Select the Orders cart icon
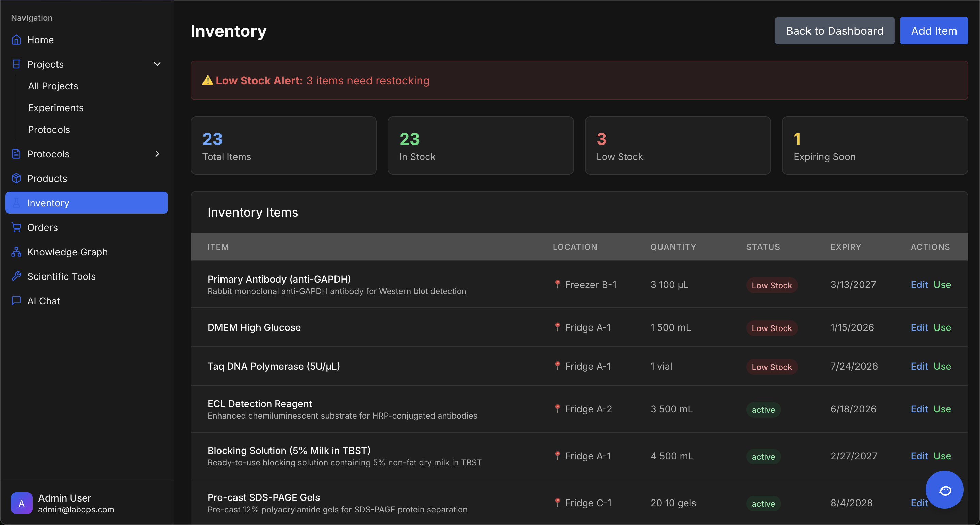The width and height of the screenshot is (980, 525). point(16,227)
